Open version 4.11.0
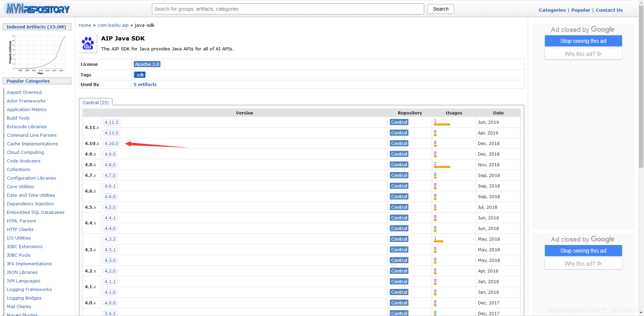The width and height of the screenshot is (644, 316). (x=111, y=133)
